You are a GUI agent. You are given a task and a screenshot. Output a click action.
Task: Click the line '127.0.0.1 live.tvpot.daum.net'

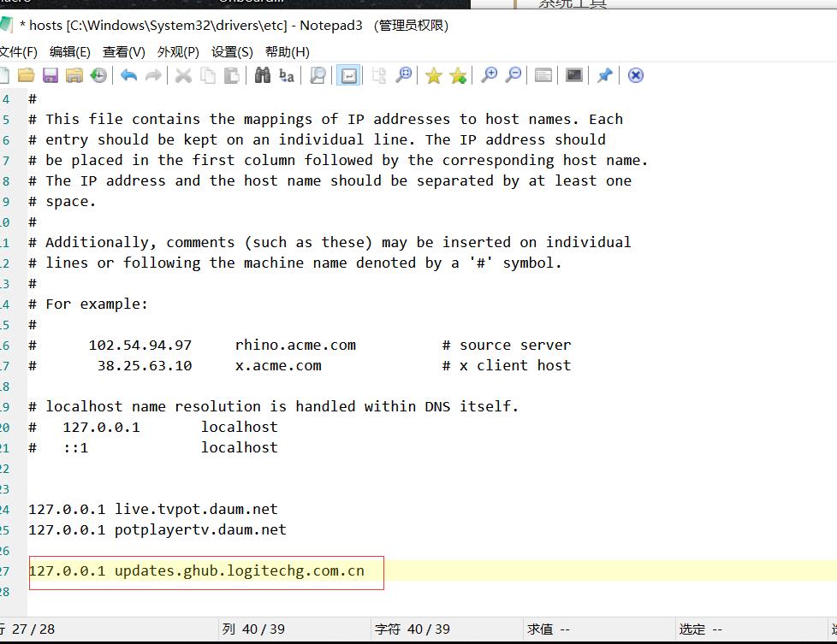[153, 509]
